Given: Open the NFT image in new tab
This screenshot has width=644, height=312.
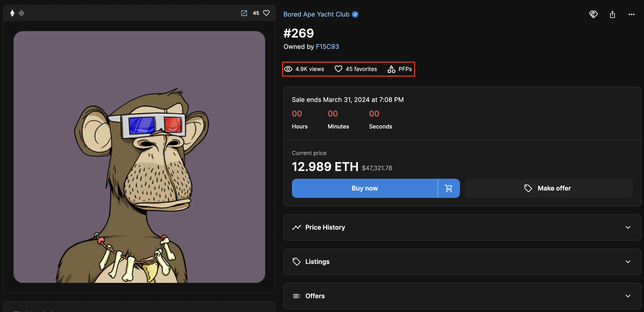Looking at the screenshot, I should [x=244, y=13].
